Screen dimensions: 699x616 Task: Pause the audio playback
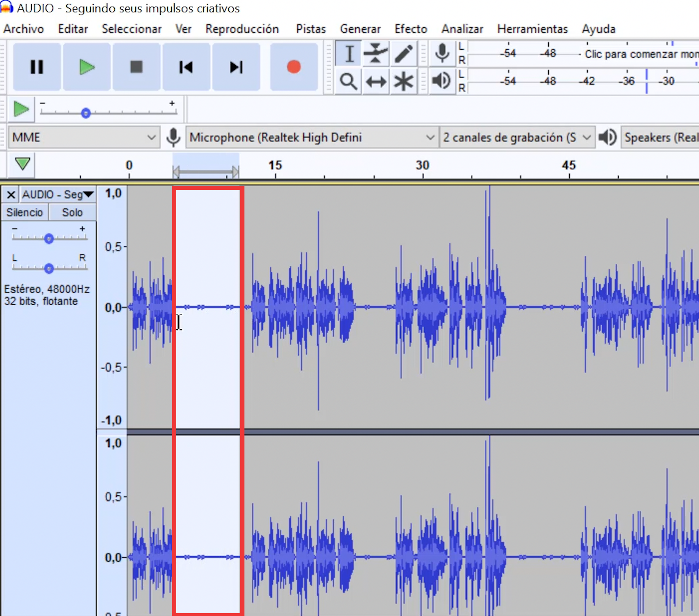click(x=36, y=67)
